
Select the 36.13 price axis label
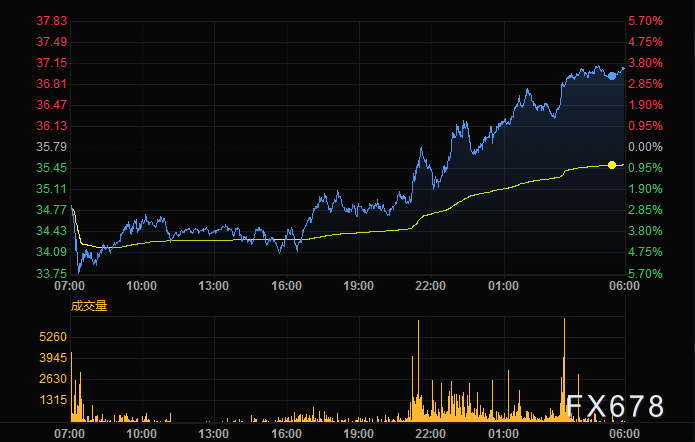pos(51,126)
